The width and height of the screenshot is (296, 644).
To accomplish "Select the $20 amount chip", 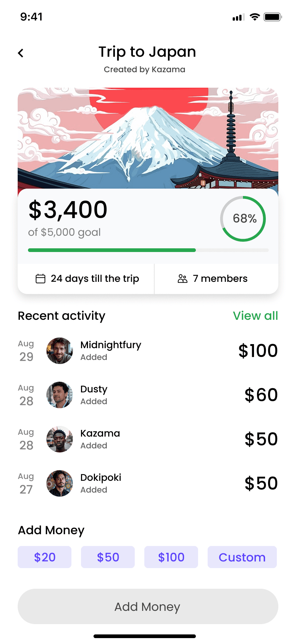I will [x=45, y=557].
